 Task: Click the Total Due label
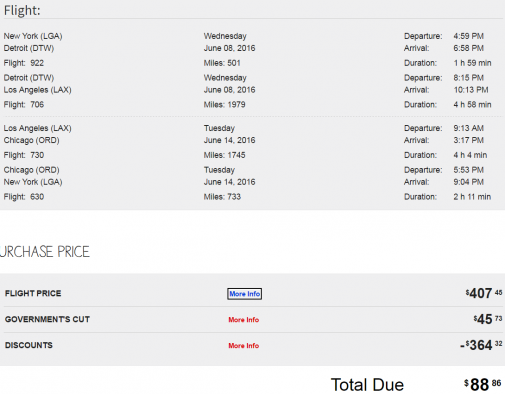pyautogui.click(x=367, y=385)
